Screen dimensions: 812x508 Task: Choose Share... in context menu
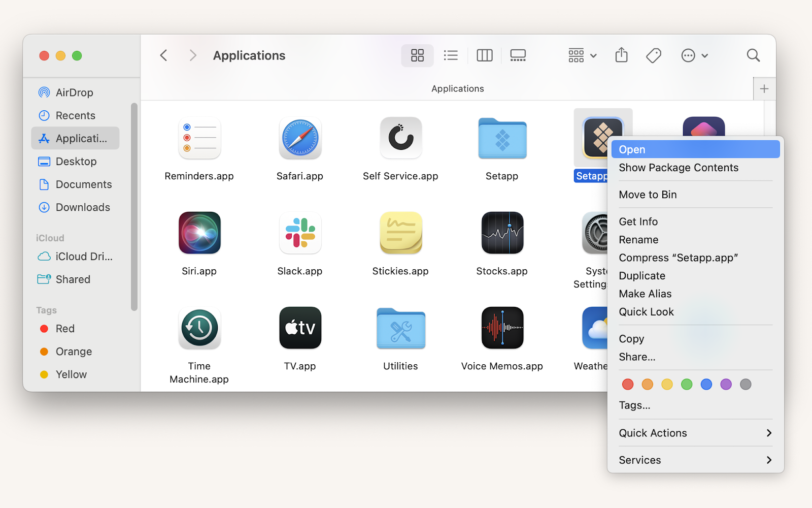point(695,357)
